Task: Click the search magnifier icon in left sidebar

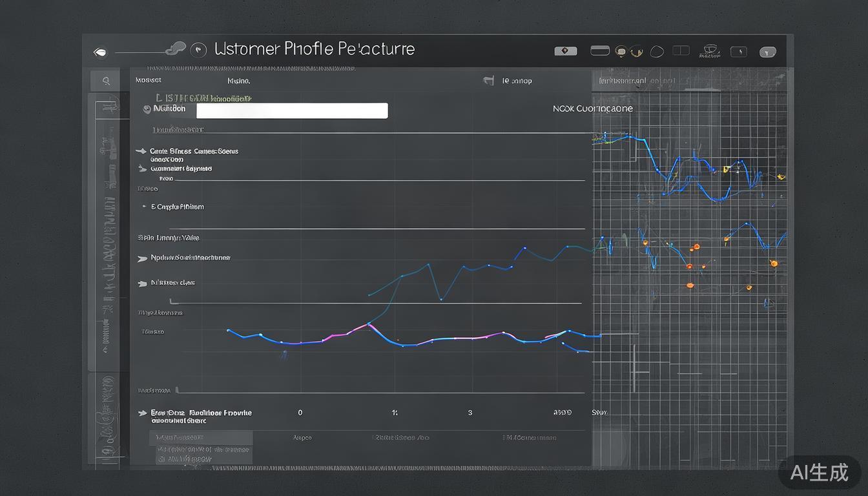Action: (x=106, y=81)
